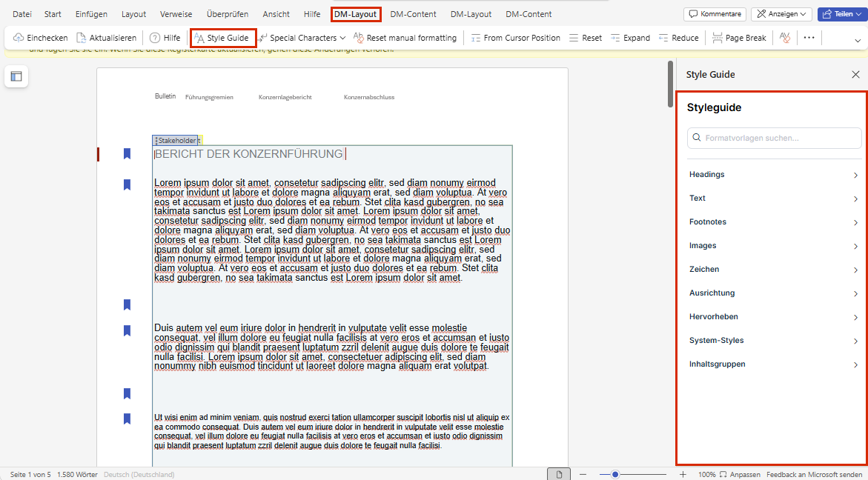Close the Style Guide side panel
Image resolution: width=868 pixels, height=480 pixels.
855,75
